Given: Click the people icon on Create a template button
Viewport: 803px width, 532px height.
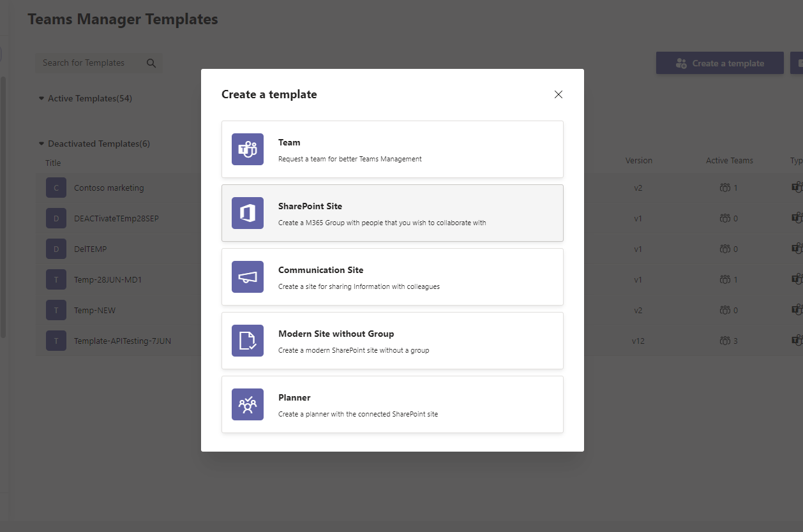Looking at the screenshot, I should [681, 63].
